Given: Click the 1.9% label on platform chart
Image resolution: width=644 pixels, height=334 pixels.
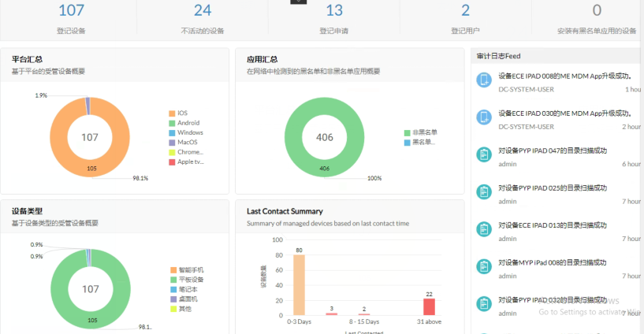Looking at the screenshot, I should point(41,95).
